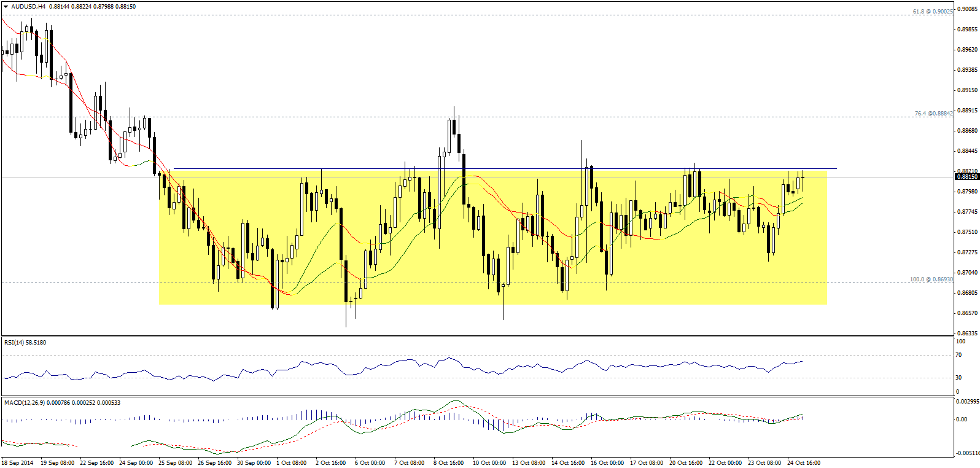The width and height of the screenshot is (980, 468).
Task: Click the dropdown triangle beside AUDUSD,H4 title
Action: 6,7
